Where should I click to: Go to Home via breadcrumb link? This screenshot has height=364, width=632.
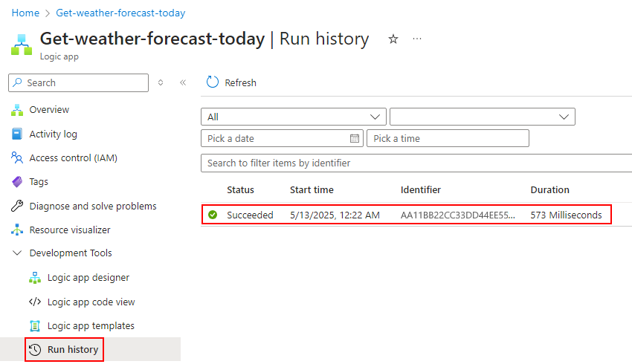click(x=25, y=13)
